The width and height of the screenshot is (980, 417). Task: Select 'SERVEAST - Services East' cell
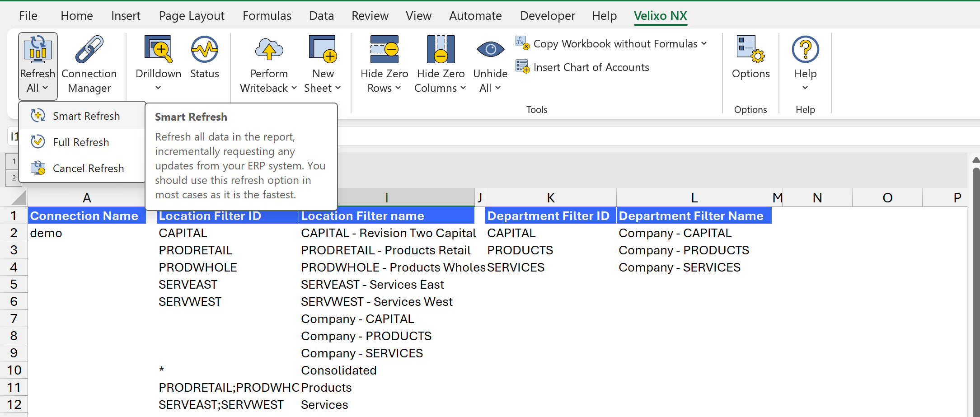[x=387, y=284]
